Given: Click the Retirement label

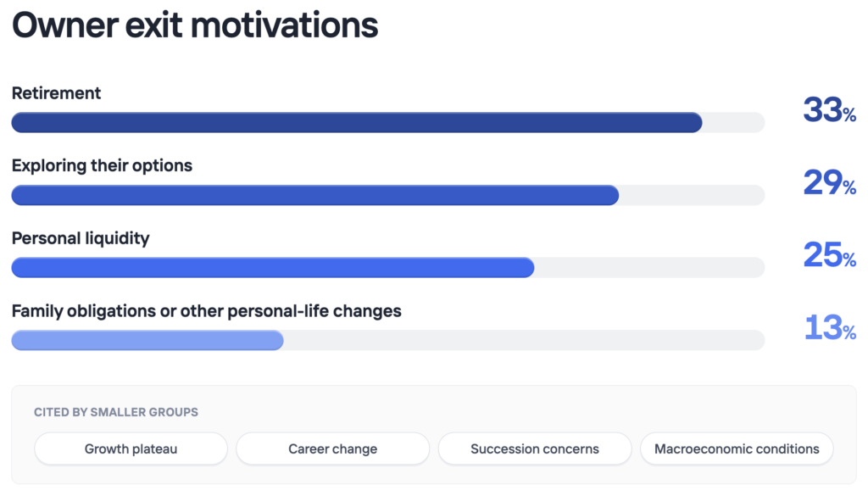Looking at the screenshot, I should [x=56, y=93].
